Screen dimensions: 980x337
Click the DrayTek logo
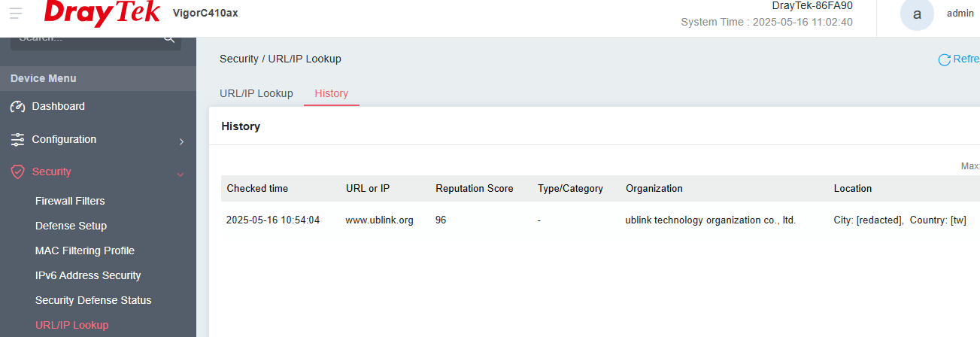click(102, 13)
